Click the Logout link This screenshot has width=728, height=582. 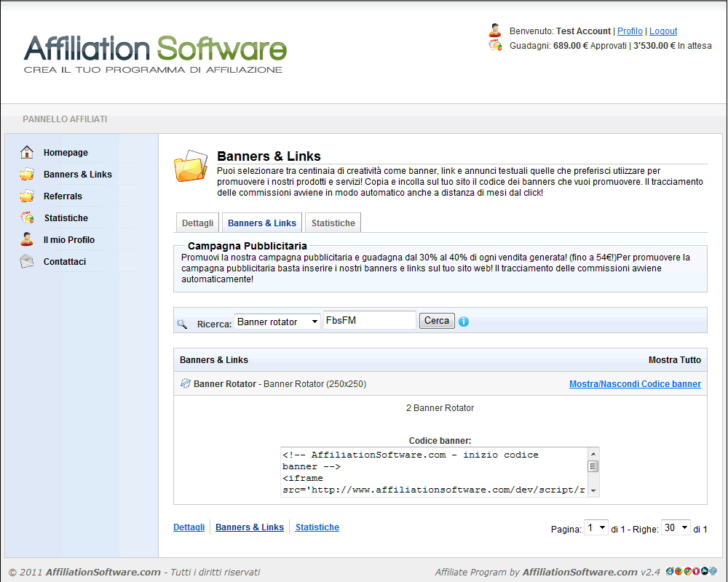[663, 31]
